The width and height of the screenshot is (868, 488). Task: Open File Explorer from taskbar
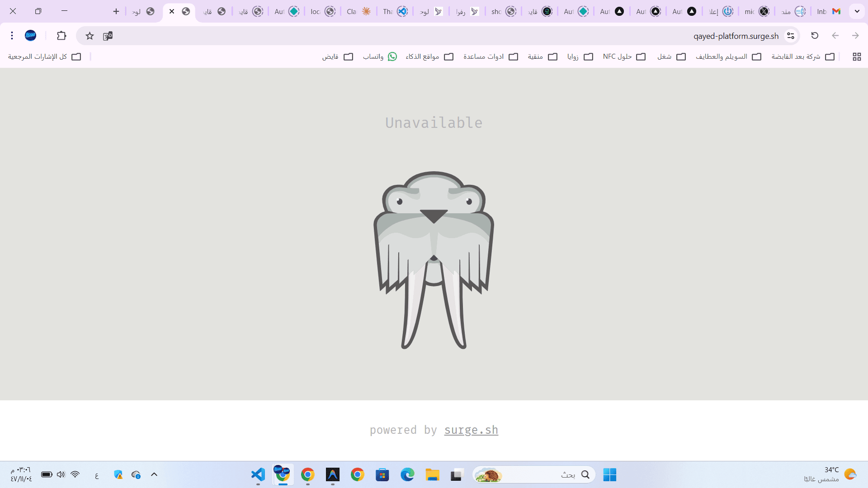coord(432,474)
